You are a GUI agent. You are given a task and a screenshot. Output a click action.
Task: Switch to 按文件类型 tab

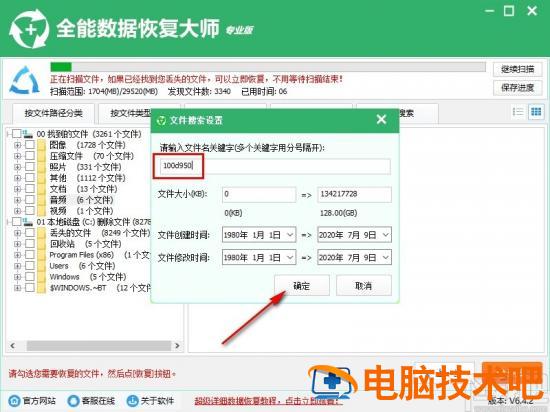(x=131, y=113)
